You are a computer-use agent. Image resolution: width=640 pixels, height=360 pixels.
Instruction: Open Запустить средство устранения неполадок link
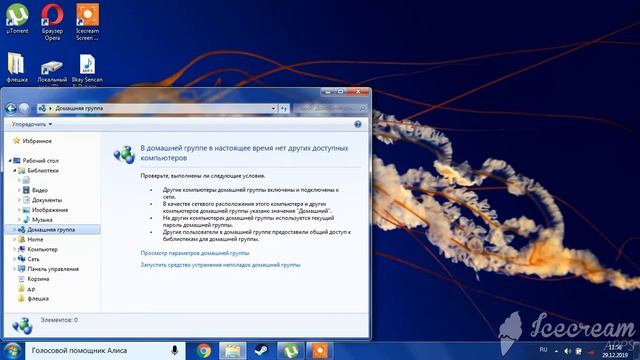pos(220,265)
